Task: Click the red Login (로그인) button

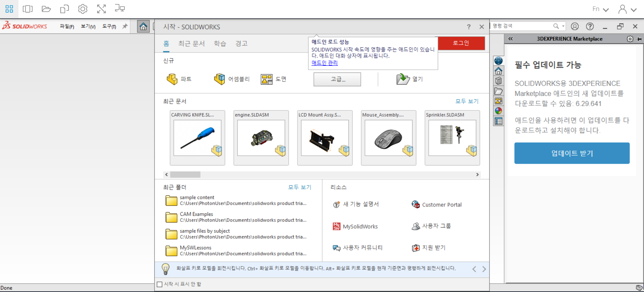Action: (x=461, y=43)
